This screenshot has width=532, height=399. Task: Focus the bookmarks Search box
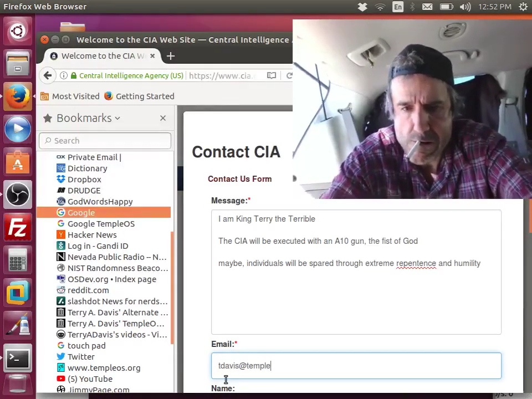pos(105,140)
